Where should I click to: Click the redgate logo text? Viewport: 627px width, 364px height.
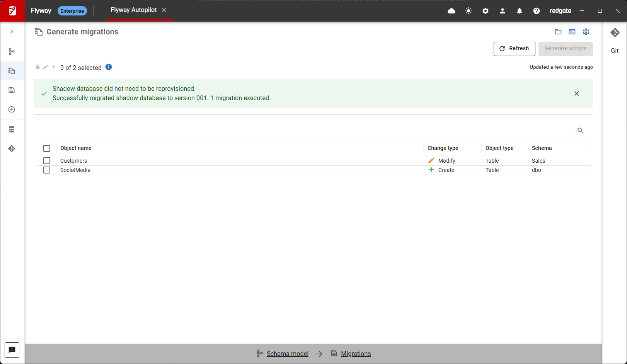click(561, 11)
